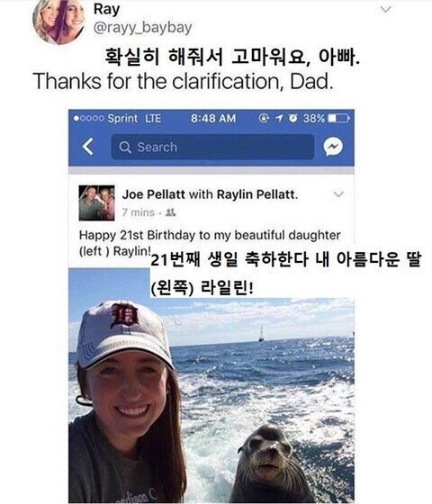
Task: Tap the rotation lock status icon
Action: 264,118
